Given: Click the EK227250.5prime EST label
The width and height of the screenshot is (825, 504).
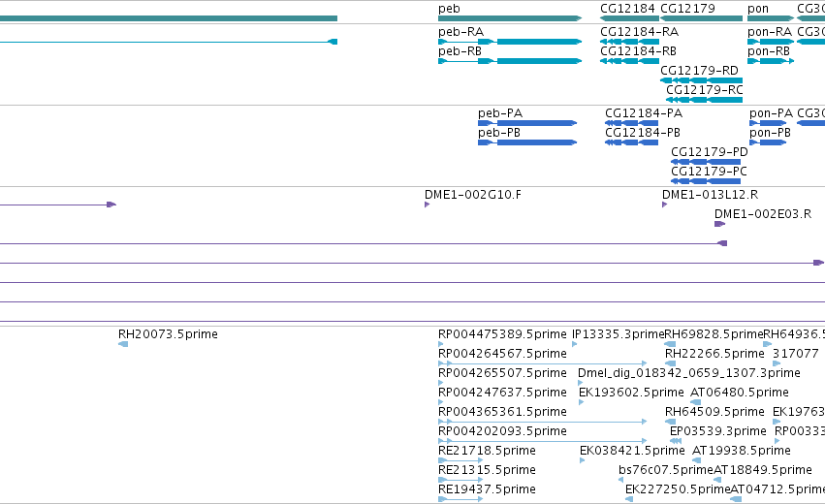Looking at the screenshot, I should (x=679, y=489).
